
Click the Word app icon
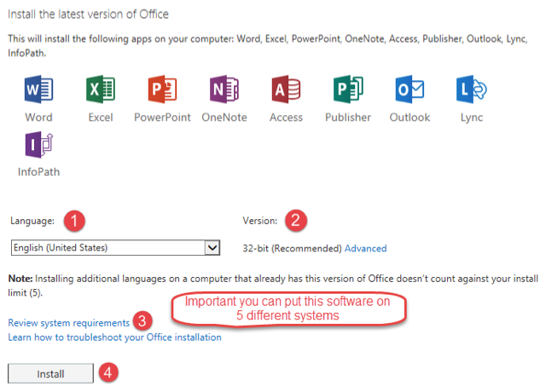(x=38, y=89)
